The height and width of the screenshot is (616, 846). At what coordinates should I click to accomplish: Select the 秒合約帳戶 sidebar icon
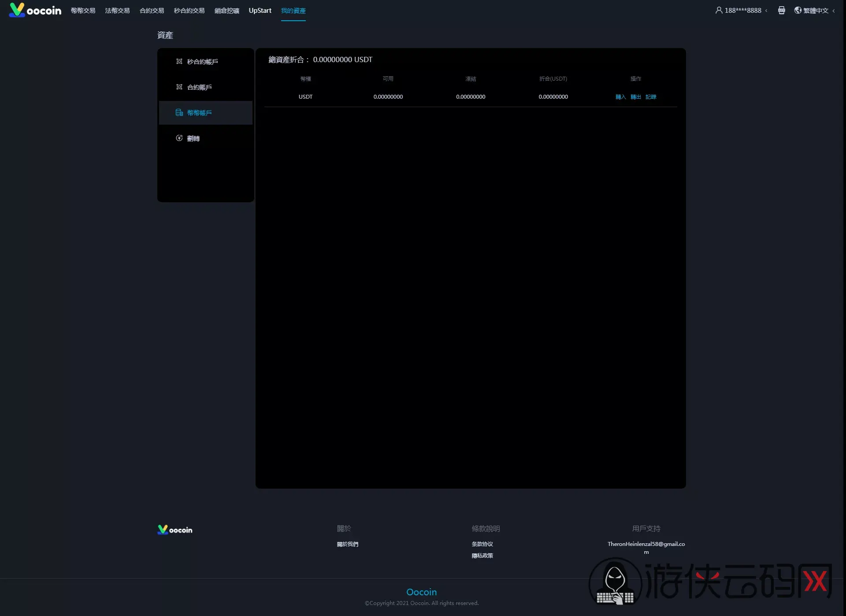pyautogui.click(x=179, y=61)
